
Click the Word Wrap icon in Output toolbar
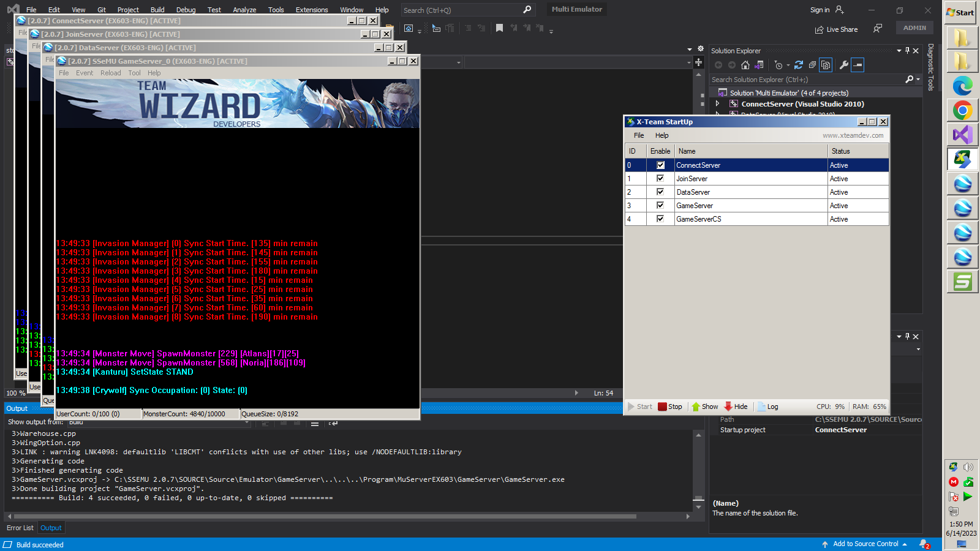(x=333, y=423)
